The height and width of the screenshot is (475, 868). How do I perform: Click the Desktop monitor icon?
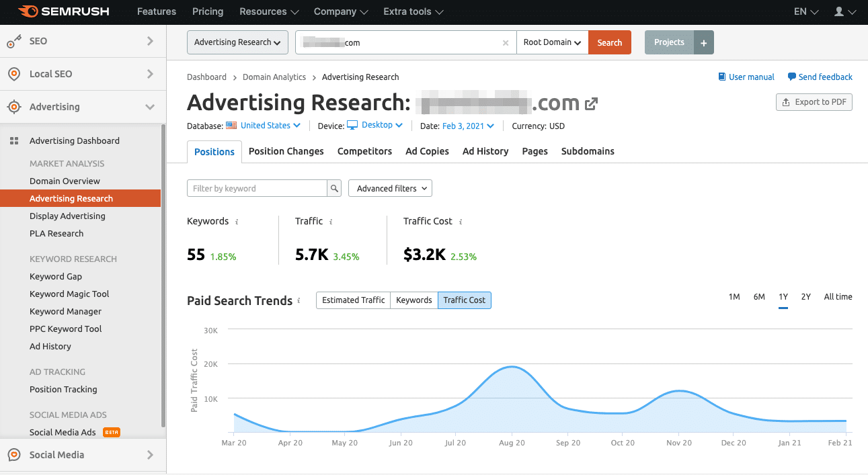click(x=352, y=126)
